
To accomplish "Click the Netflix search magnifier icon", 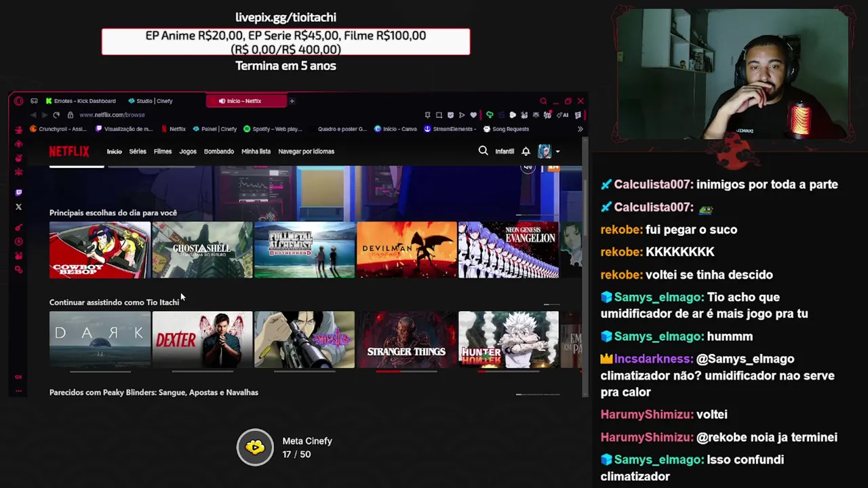I will coord(484,150).
